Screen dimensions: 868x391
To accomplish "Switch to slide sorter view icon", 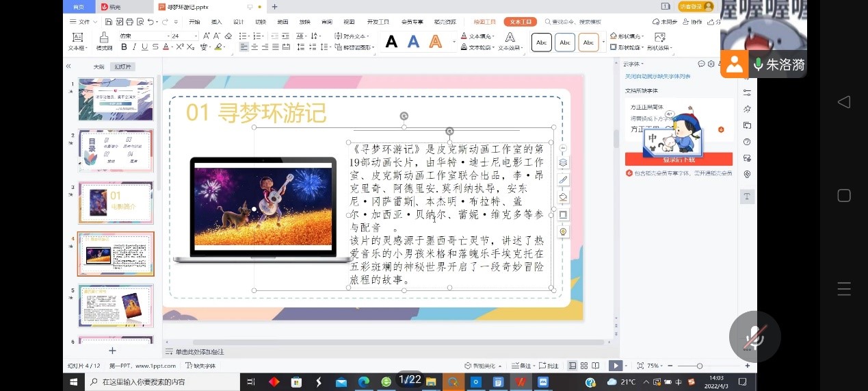I will (x=584, y=366).
